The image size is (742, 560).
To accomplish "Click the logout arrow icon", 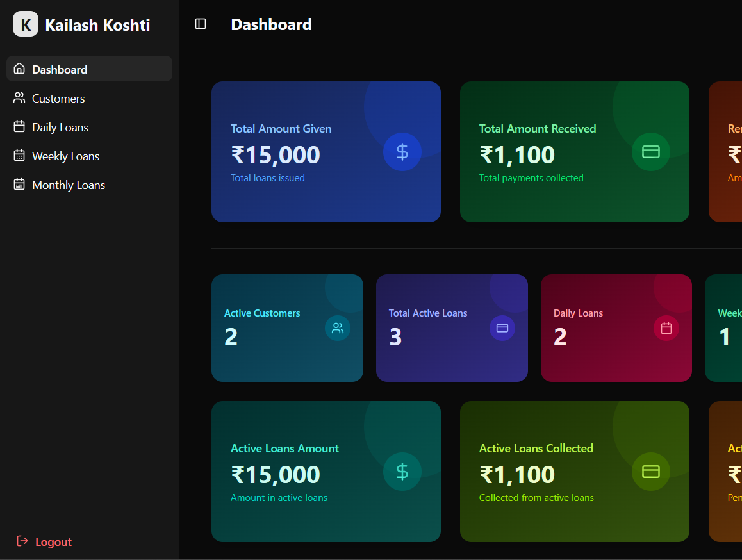I will click(x=22, y=541).
